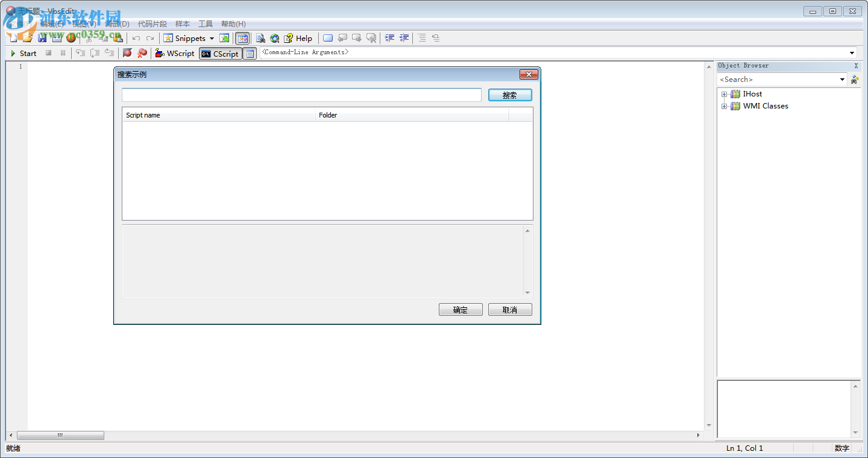Click the previous bookmark icon
The height and width of the screenshot is (458, 868).
click(342, 38)
